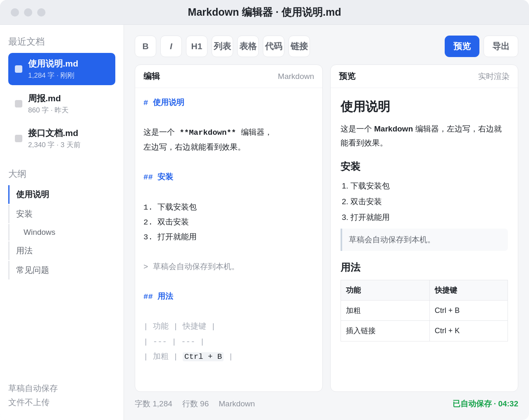Click the 实时渲染 label in preview header
This screenshot has height=420, width=529.
click(x=494, y=76)
